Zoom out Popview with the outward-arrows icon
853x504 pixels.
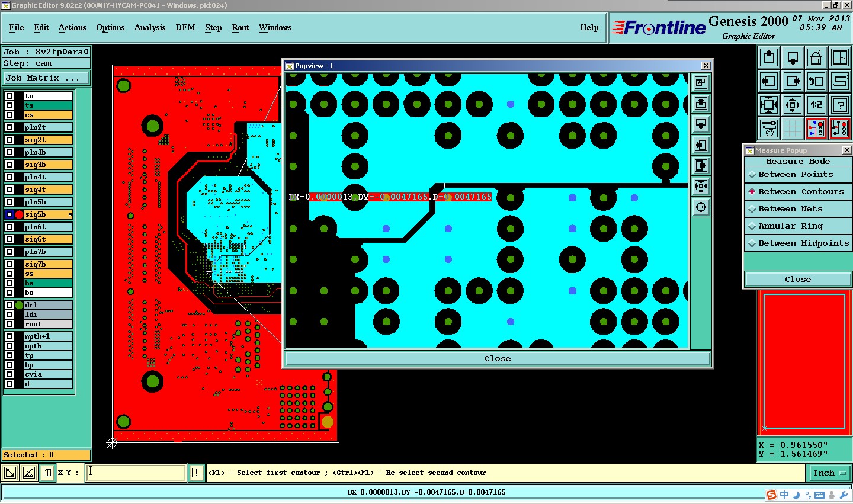click(x=701, y=207)
